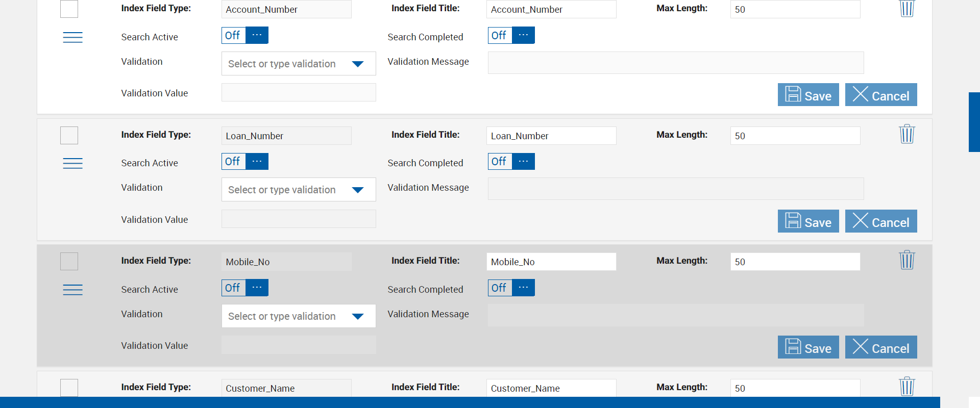Toggle Search Active for Account_Number
The image size is (980, 408).
[245, 35]
